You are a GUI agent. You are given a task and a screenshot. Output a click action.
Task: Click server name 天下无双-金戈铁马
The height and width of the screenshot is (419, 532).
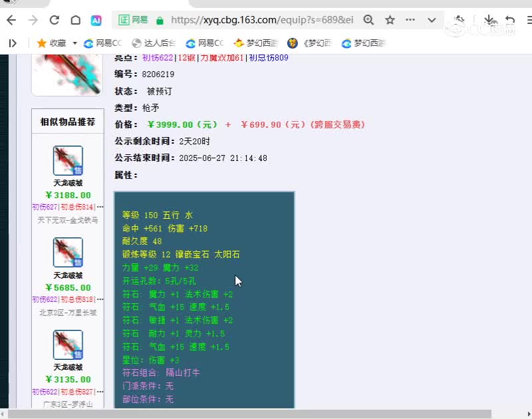click(68, 220)
